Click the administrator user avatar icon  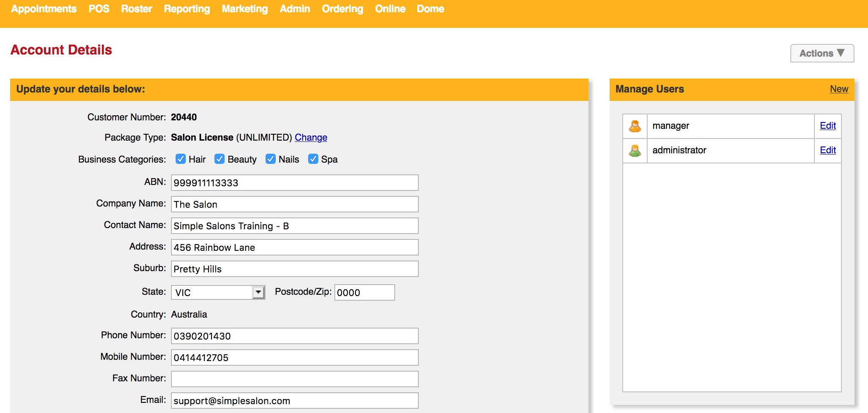[x=635, y=150]
